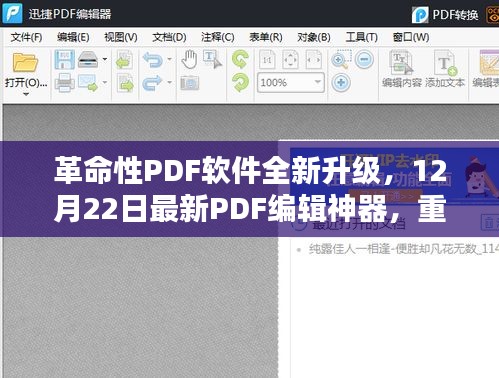This screenshot has width=499, height=378.
Task: Click the 迅捷PDF编辑器 app logo
Action: (x=12, y=13)
